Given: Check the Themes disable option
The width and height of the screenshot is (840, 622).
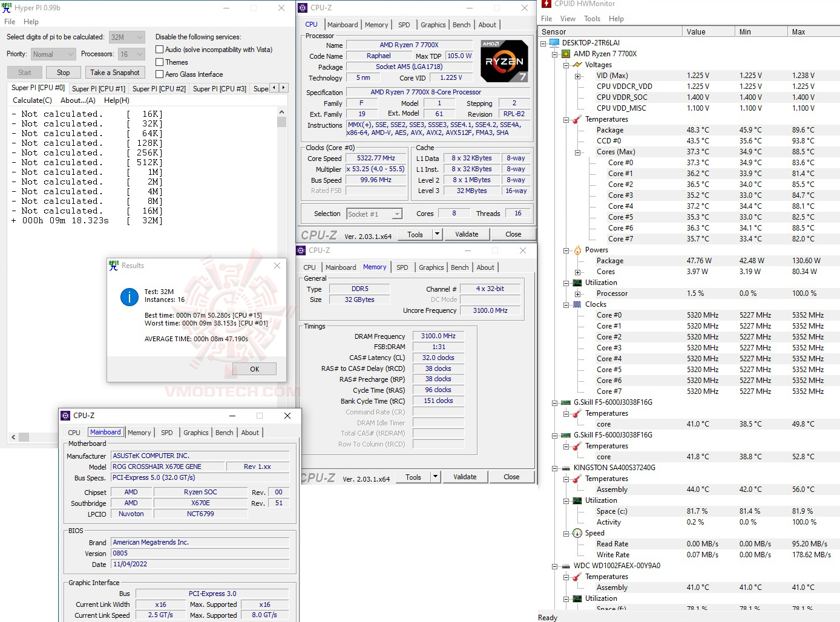Looking at the screenshot, I should pyautogui.click(x=160, y=62).
